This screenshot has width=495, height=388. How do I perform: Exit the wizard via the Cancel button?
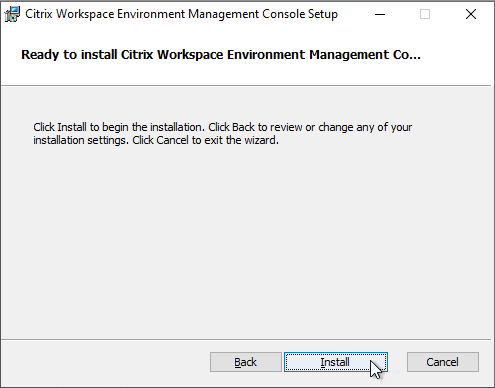point(443,362)
